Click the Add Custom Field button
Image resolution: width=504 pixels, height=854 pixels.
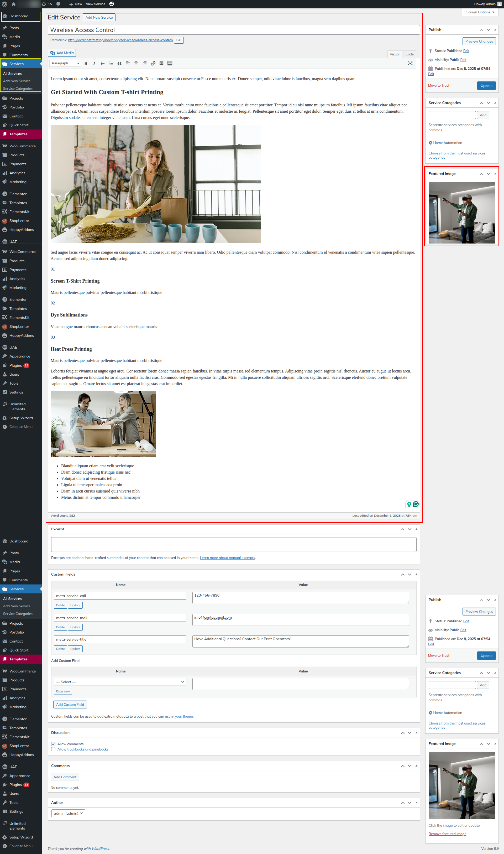point(70,705)
